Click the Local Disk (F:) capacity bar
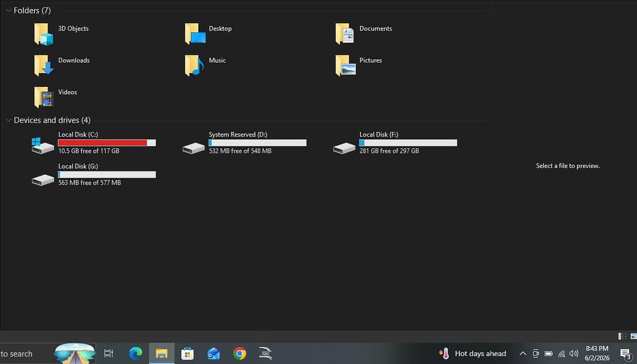Screen dimensions: 637x364 408,143
